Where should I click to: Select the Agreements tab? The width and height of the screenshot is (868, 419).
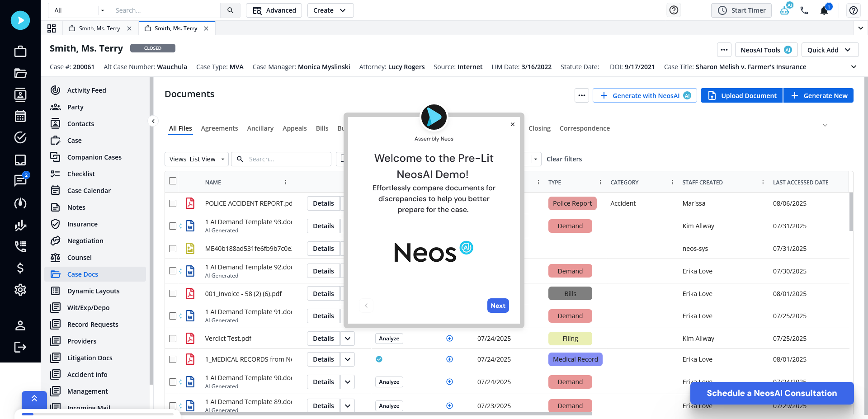219,128
